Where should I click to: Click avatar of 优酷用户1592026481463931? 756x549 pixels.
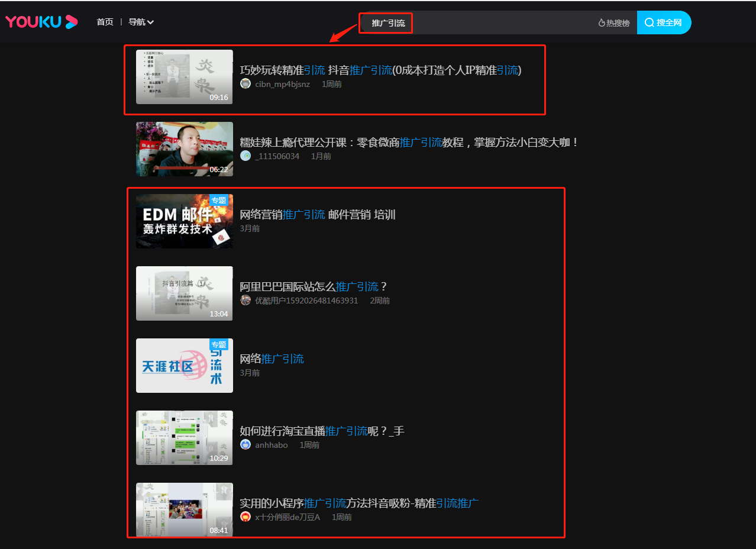pos(245,301)
